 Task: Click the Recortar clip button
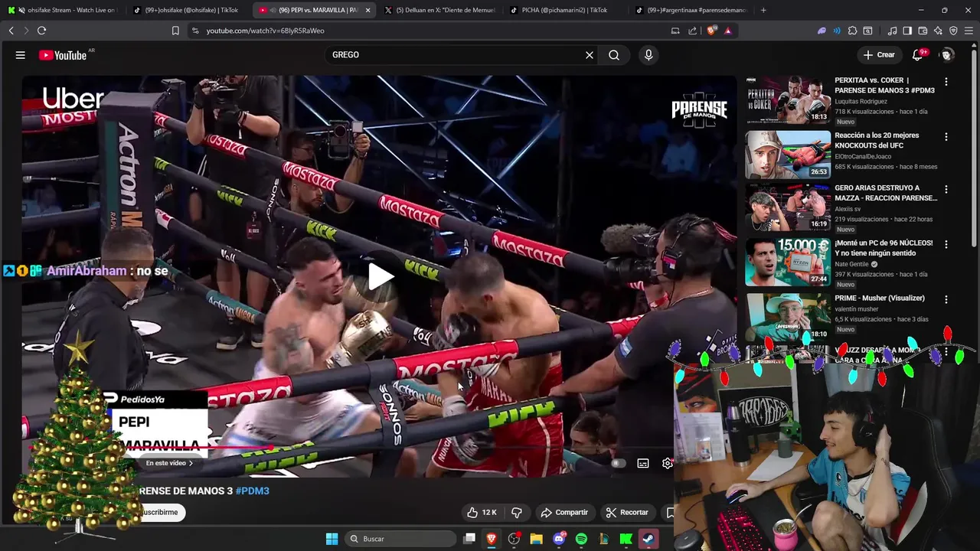point(627,512)
